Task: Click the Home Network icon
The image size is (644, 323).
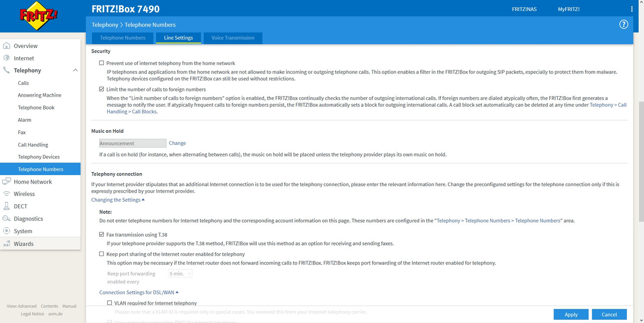Action: [x=7, y=182]
